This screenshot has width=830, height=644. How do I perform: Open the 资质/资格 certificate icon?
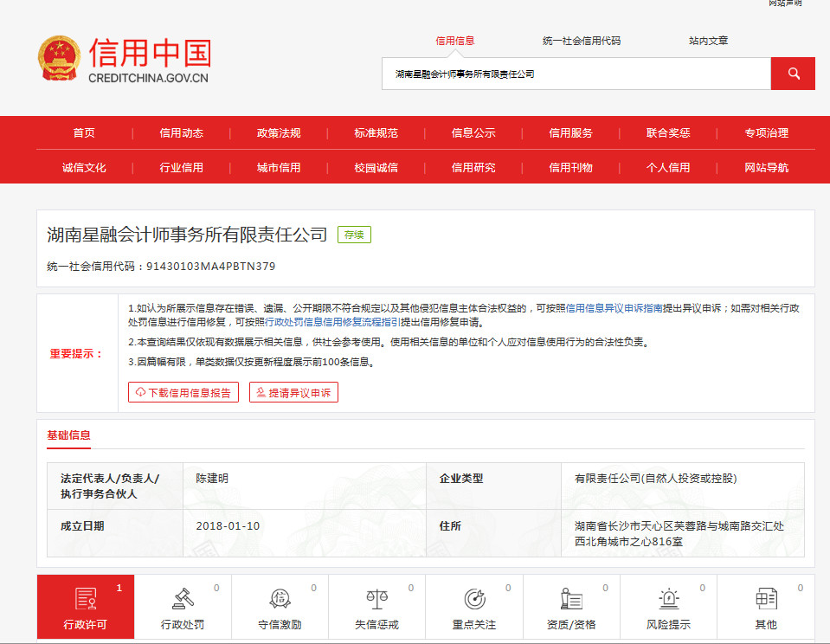[571, 598]
